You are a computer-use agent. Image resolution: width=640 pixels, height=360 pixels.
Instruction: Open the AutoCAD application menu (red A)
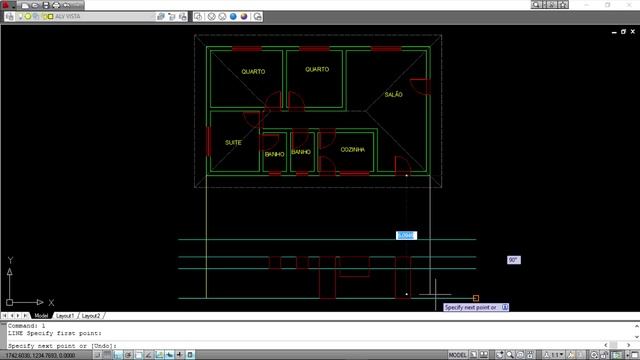tap(5, 5)
